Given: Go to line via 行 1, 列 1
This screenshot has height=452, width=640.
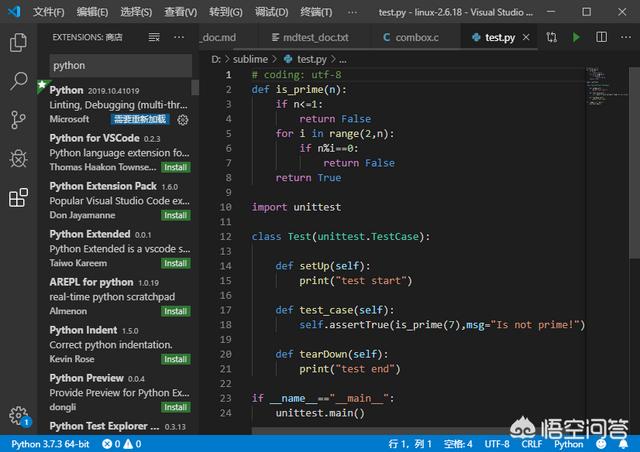Looking at the screenshot, I should tap(410, 444).
